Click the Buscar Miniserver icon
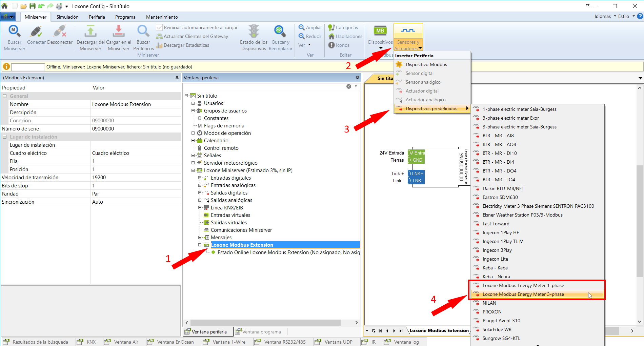The image size is (644, 346). click(x=14, y=32)
